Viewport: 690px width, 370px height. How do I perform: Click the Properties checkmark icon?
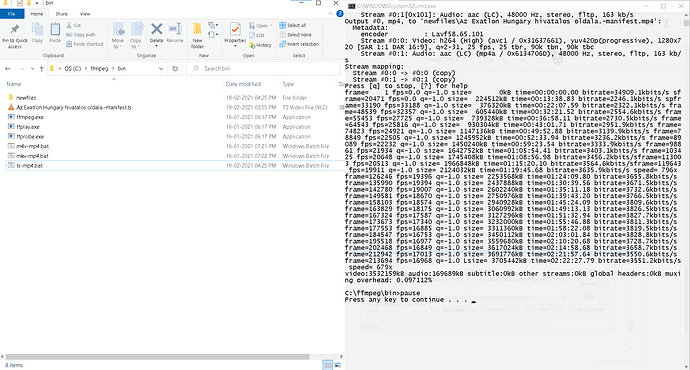[235, 29]
